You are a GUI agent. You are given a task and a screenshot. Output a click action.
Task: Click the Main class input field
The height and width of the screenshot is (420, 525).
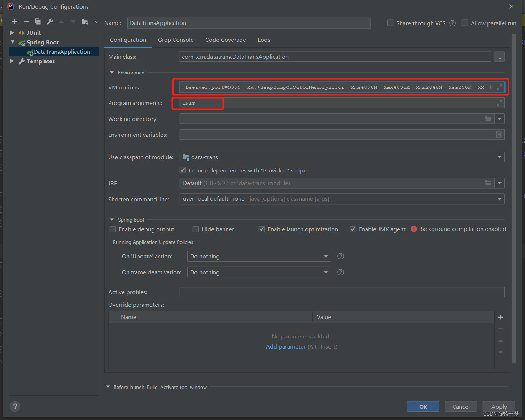335,57
